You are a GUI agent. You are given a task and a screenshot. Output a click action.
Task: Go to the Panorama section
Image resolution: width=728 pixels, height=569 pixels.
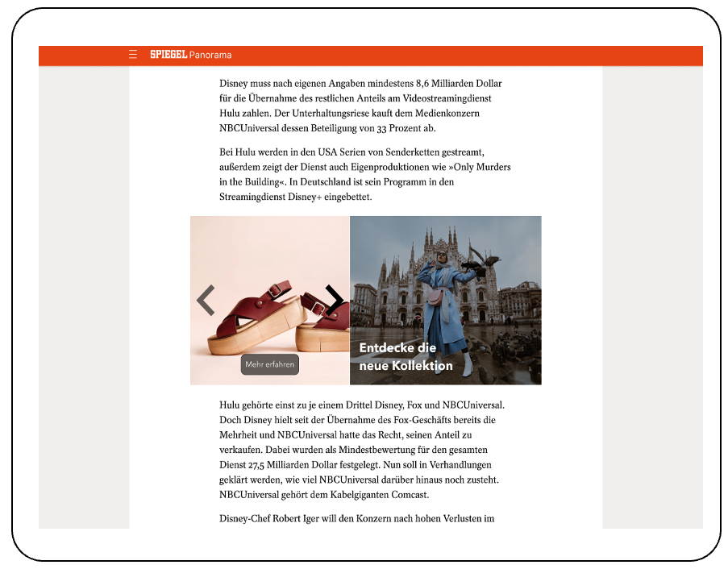click(210, 55)
